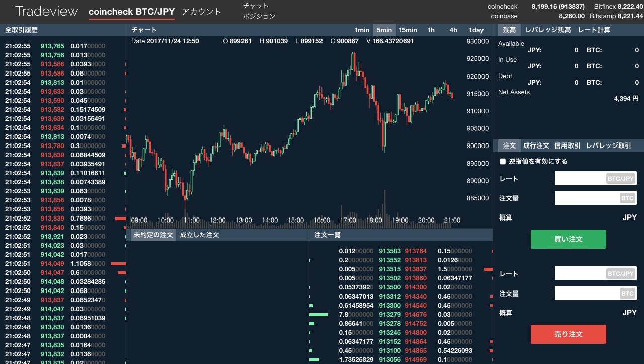The image size is (644, 364).
Task: Click the 11:00 label on chart time axis
Action: tap(191, 220)
